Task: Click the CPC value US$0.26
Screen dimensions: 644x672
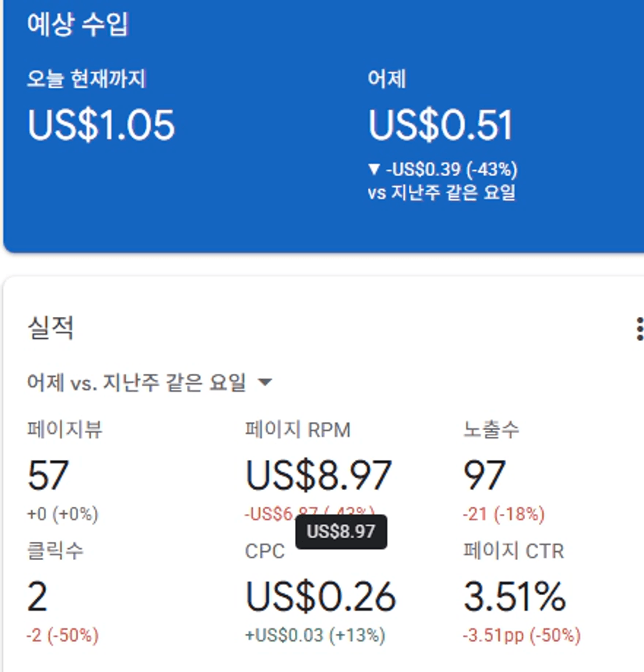Action: tap(321, 596)
